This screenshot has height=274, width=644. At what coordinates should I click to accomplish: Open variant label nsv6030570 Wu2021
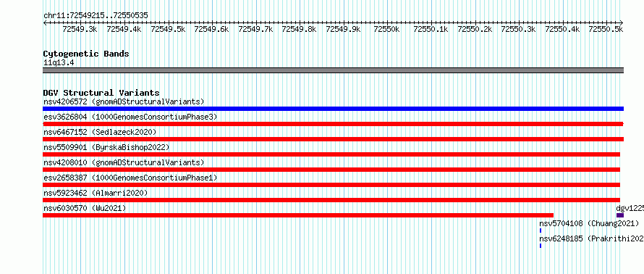click(x=85, y=208)
